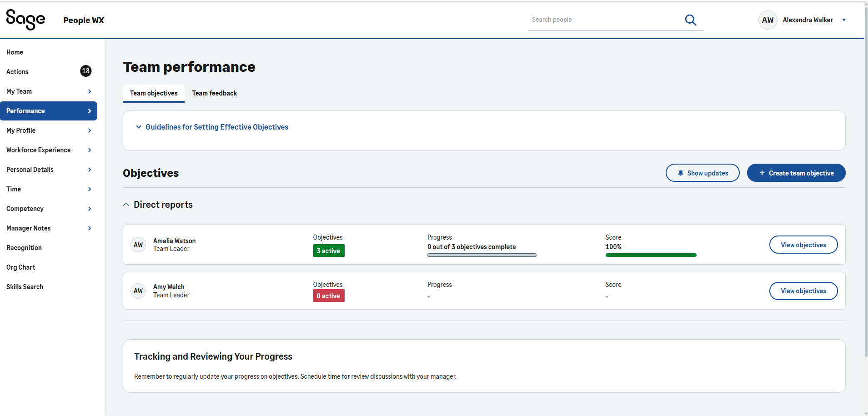View objectives for Amelia Watson
The image size is (868, 416).
click(x=803, y=245)
